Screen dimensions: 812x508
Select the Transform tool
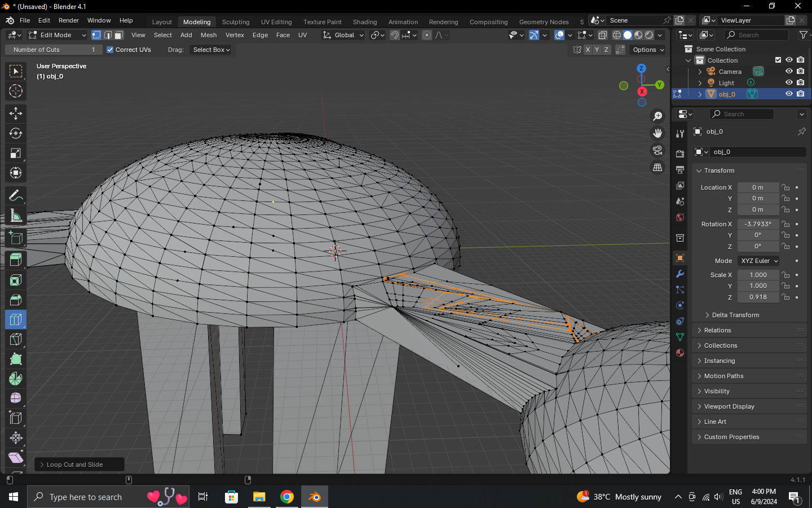(16, 173)
